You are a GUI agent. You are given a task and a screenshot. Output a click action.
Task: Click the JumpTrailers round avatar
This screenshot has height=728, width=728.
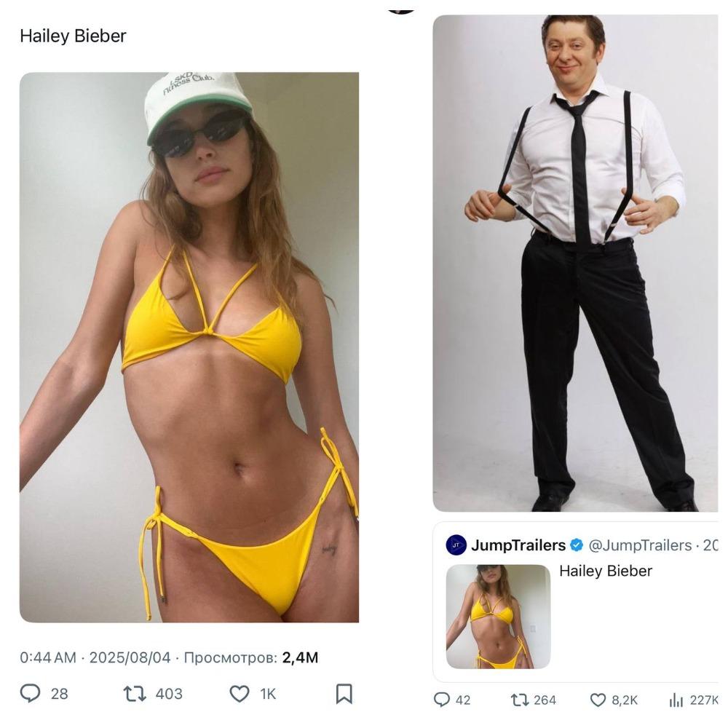click(456, 545)
